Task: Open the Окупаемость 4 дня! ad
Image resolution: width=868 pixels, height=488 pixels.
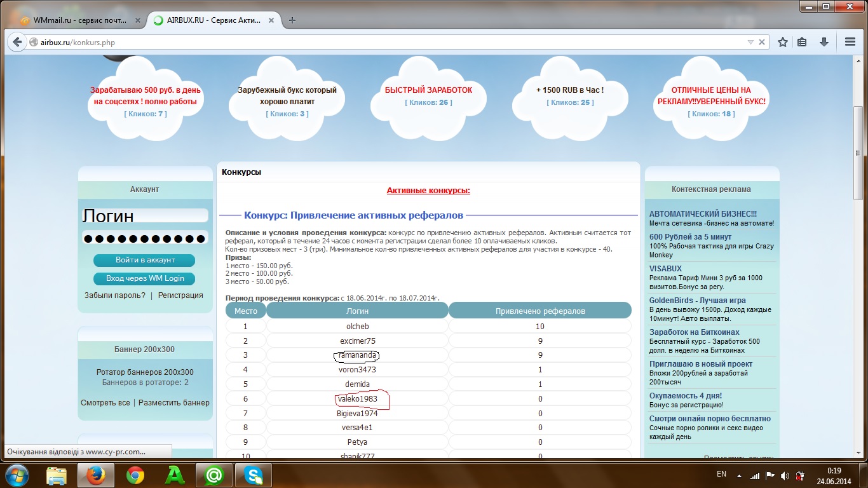Action: 686,396
